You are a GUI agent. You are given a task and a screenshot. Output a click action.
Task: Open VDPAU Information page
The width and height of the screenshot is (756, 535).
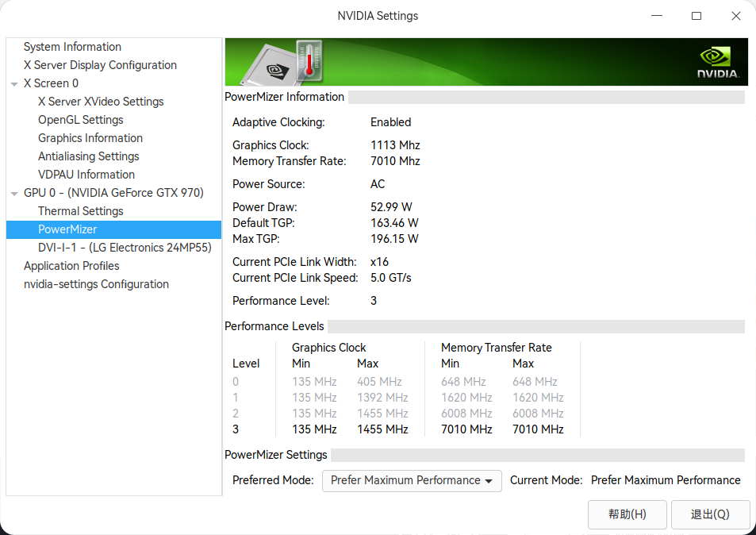tap(86, 175)
